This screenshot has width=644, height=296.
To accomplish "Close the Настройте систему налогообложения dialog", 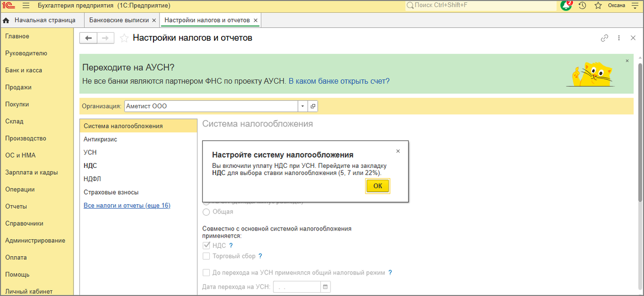I will tap(398, 151).
